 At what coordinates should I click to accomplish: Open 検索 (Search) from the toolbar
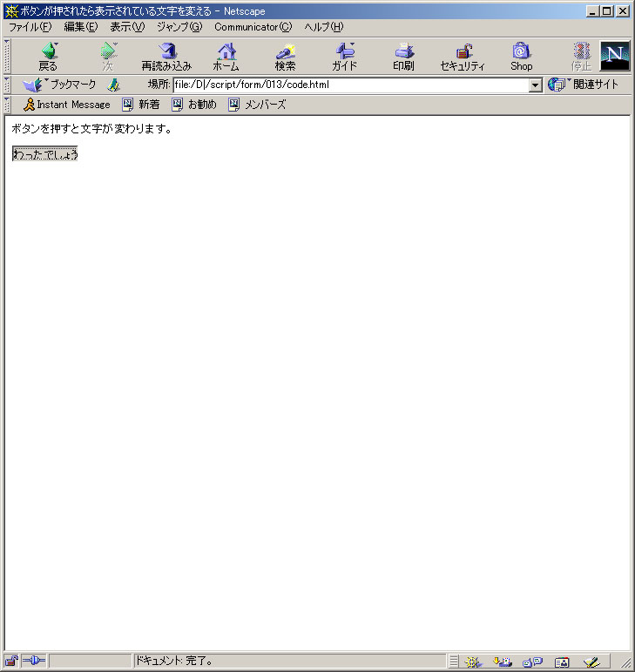click(x=285, y=57)
